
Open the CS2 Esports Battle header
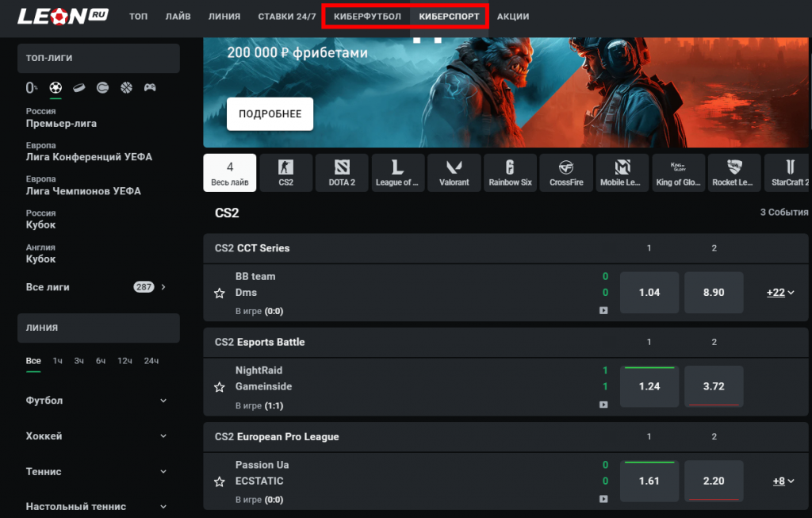pyautogui.click(x=505, y=343)
